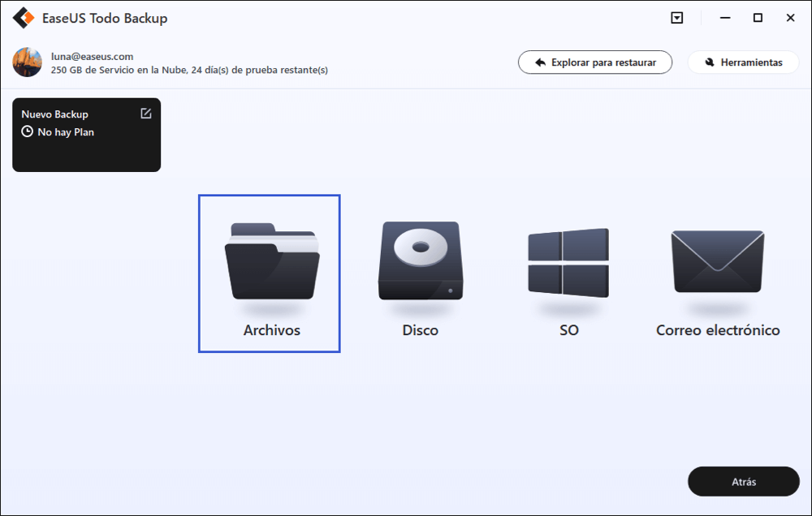Close the EaseUS Todo Backup window
812x516 pixels.
tap(790, 18)
